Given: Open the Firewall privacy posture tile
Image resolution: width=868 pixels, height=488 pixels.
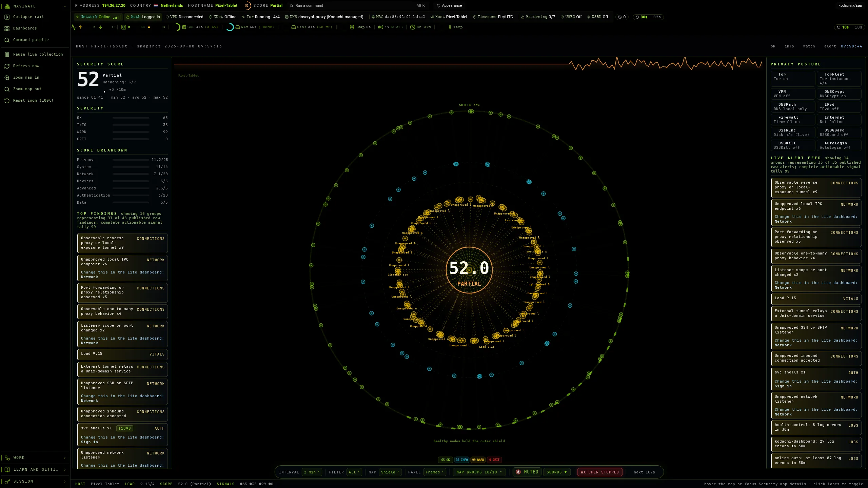Looking at the screenshot, I should tap(793, 120).
